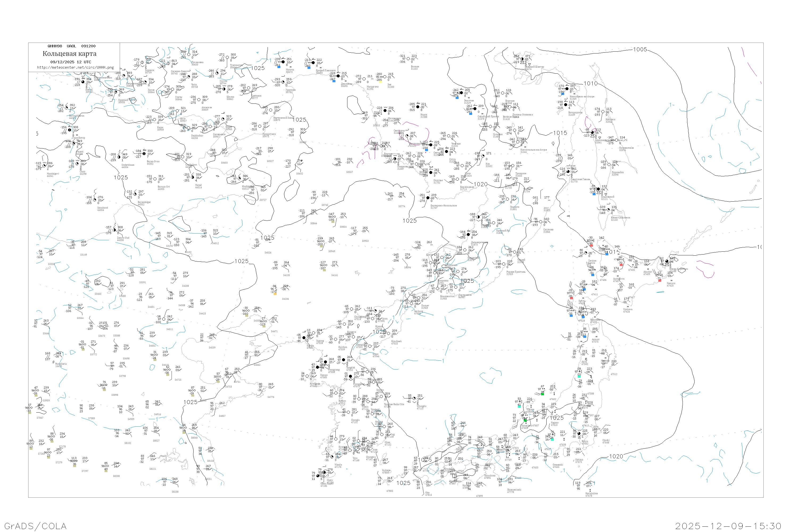Click the Кольцевая карта title
The height and width of the screenshot is (532, 798).
click(69, 54)
